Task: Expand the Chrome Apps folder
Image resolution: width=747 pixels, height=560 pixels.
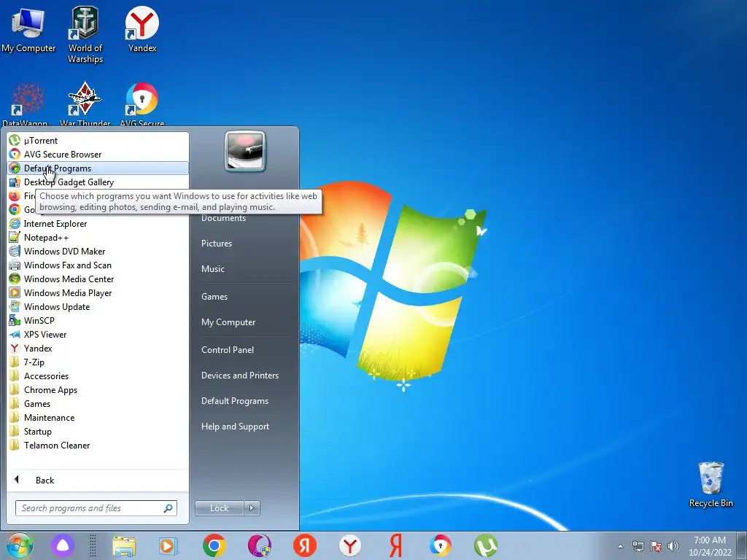Action: (x=98, y=389)
